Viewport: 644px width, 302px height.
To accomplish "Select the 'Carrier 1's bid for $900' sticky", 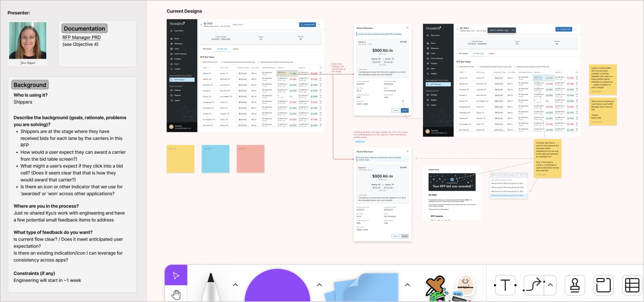I will [x=603, y=80].
